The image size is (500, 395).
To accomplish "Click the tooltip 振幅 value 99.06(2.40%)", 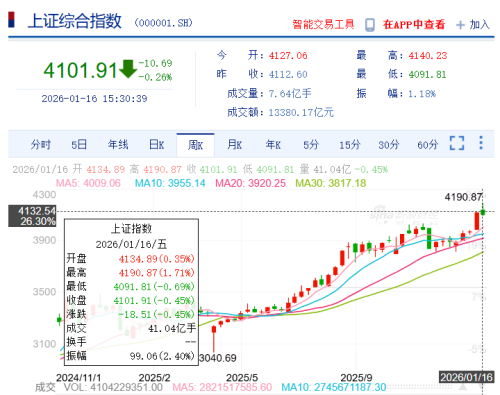I will [162, 356].
